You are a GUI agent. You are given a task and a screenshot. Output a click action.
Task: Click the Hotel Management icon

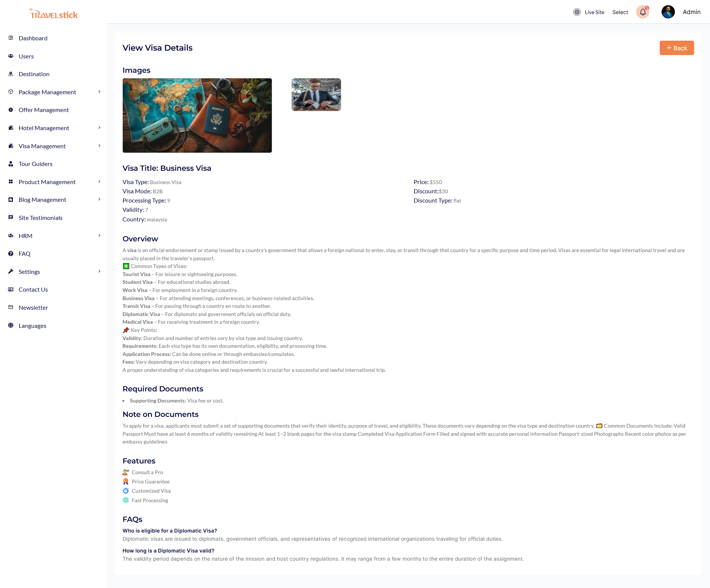click(x=11, y=128)
